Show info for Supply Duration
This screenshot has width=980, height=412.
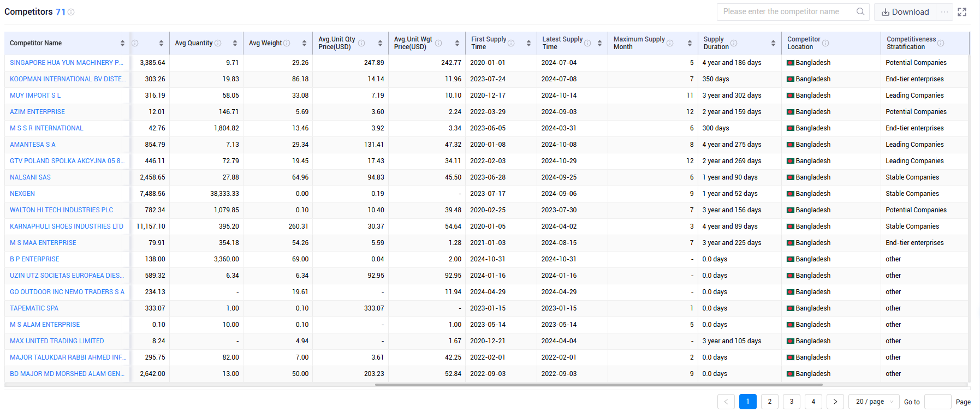coord(734,43)
